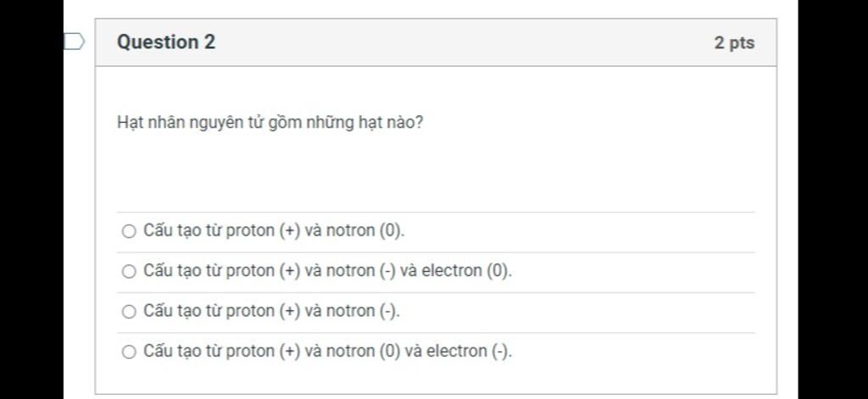Choose radio ending with electron (0)

[129, 272]
